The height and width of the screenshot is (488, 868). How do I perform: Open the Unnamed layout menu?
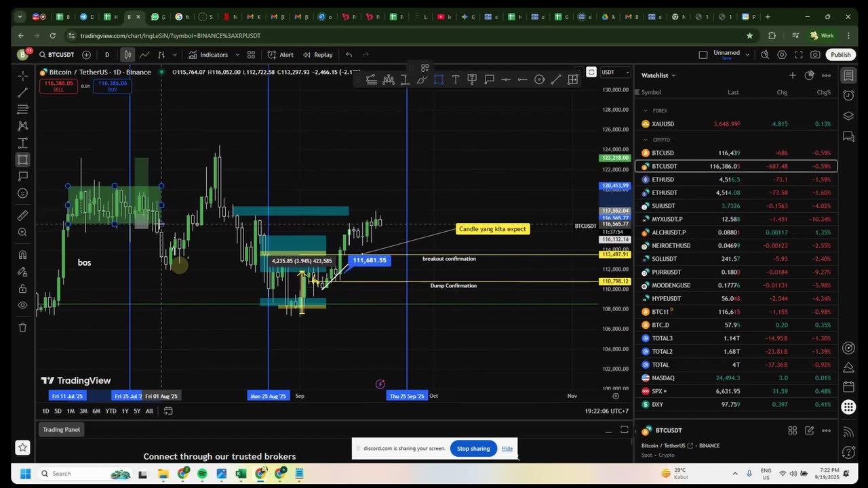point(731,54)
